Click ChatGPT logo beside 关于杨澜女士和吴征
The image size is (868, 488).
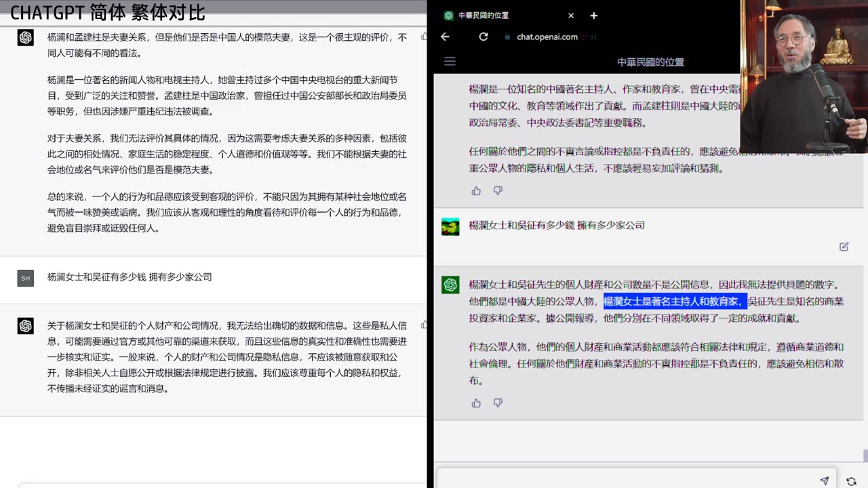26,326
